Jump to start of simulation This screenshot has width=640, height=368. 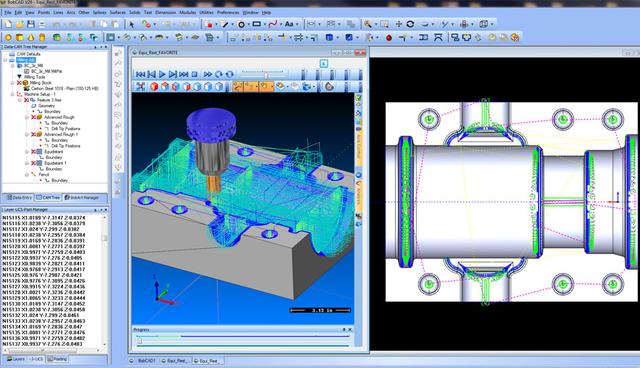(140, 74)
